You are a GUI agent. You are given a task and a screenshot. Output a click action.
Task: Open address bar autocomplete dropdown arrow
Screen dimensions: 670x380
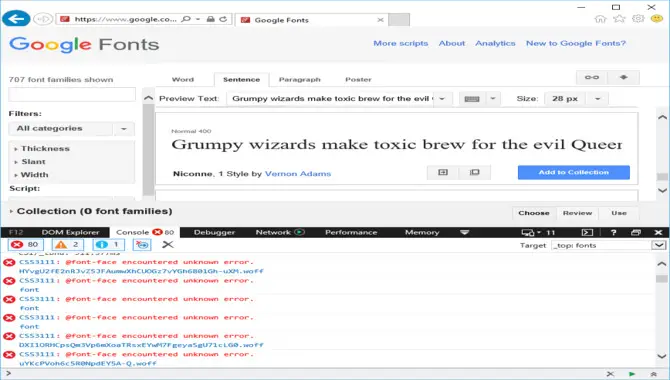[198, 19]
